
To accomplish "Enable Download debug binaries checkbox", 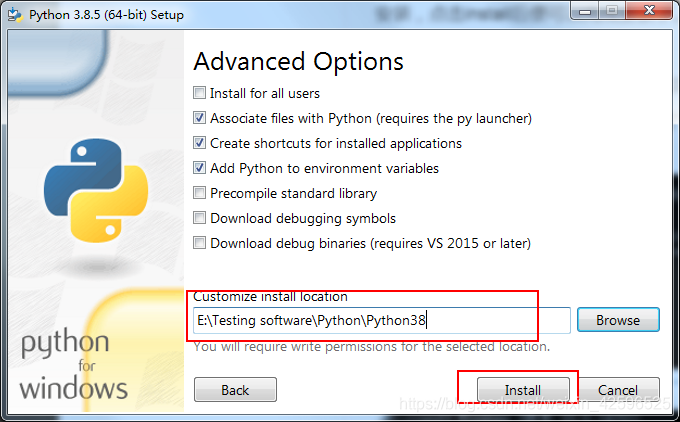I will [199, 242].
